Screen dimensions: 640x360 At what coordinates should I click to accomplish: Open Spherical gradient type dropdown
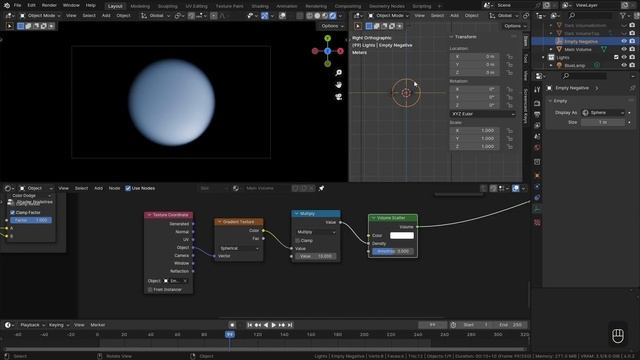click(x=239, y=248)
